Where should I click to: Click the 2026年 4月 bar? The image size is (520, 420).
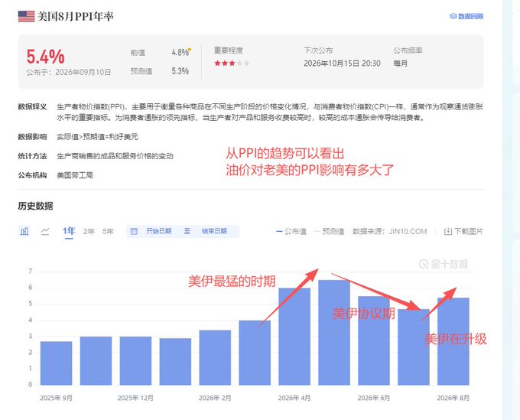click(294, 337)
